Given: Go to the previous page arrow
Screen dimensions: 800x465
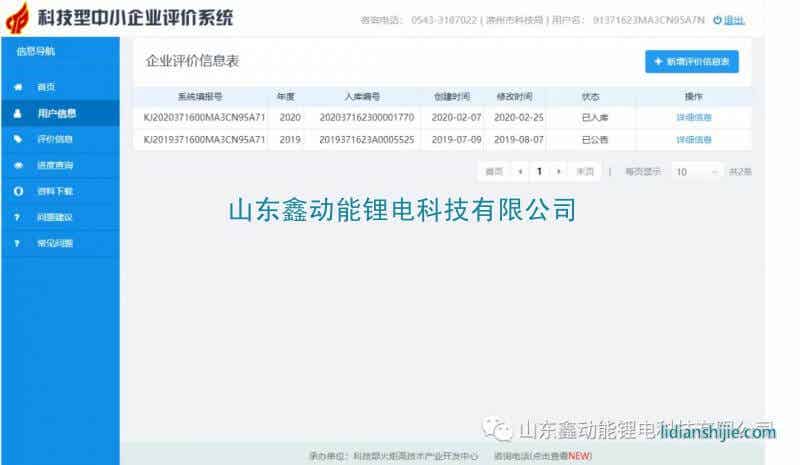Looking at the screenshot, I should coord(519,172).
